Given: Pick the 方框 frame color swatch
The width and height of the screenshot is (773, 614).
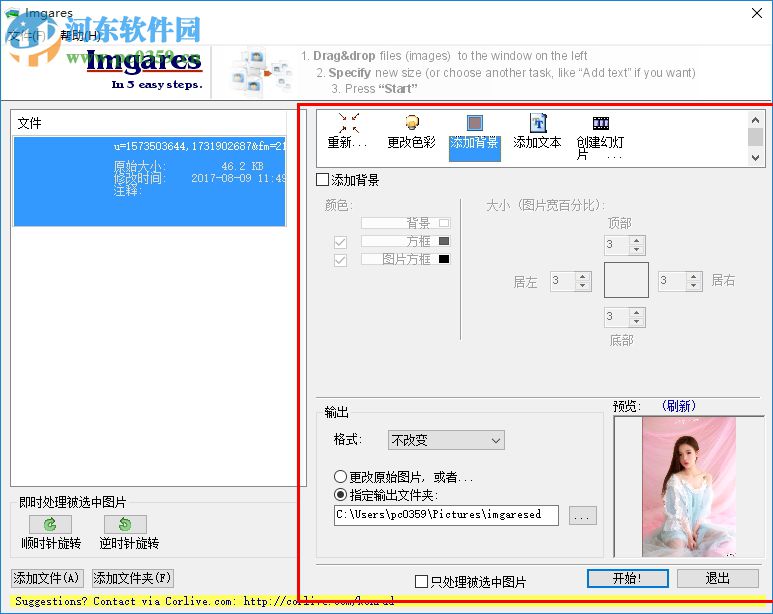Looking at the screenshot, I should [x=444, y=241].
